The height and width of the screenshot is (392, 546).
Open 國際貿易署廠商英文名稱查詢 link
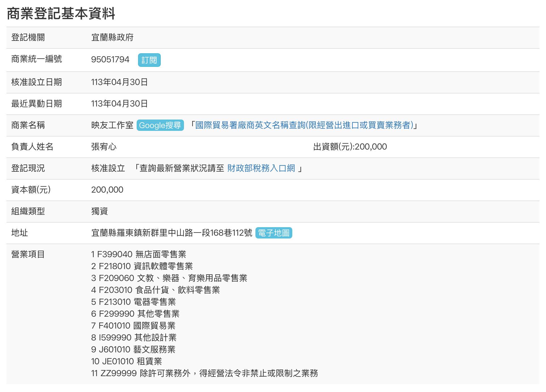304,125
